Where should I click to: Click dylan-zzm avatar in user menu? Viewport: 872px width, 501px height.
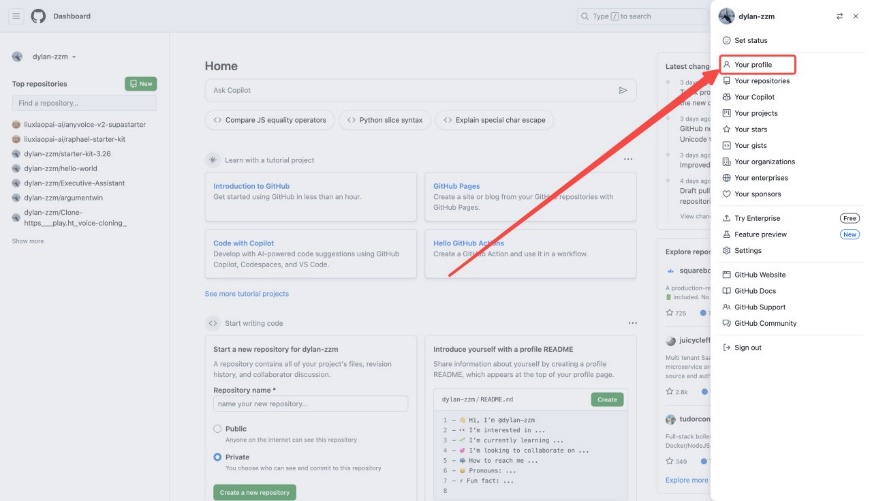[x=726, y=16]
